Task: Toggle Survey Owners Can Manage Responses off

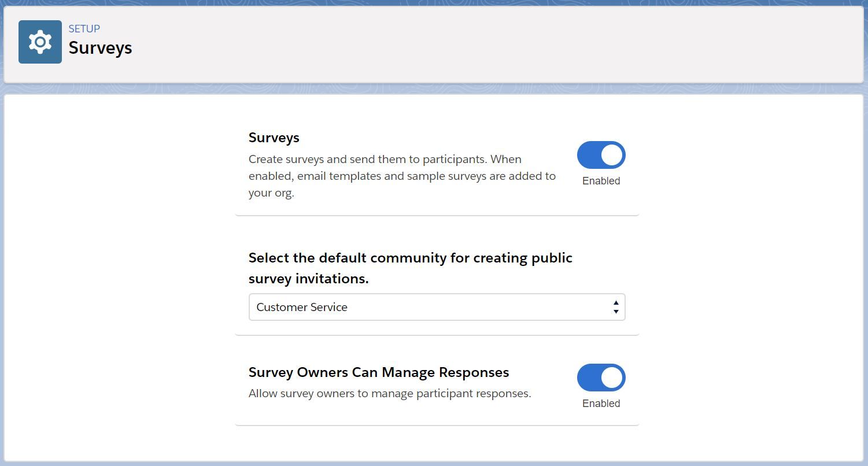Action: pyautogui.click(x=601, y=378)
